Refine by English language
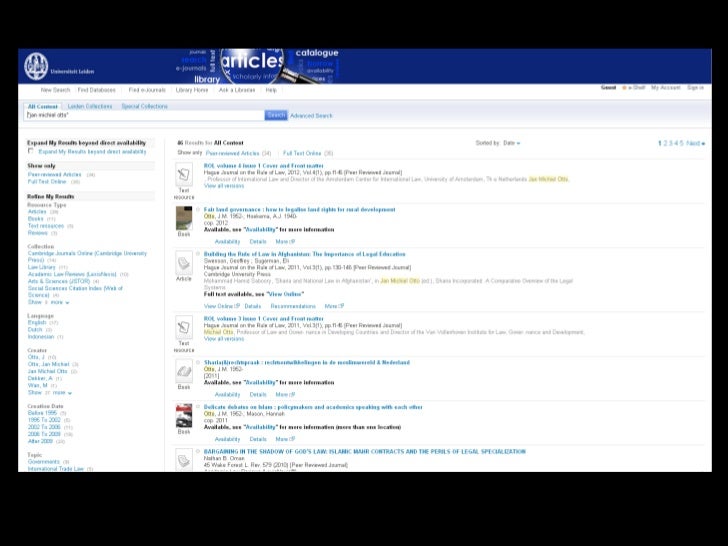Image resolution: width=728 pixels, height=546 pixels. pos(37,323)
